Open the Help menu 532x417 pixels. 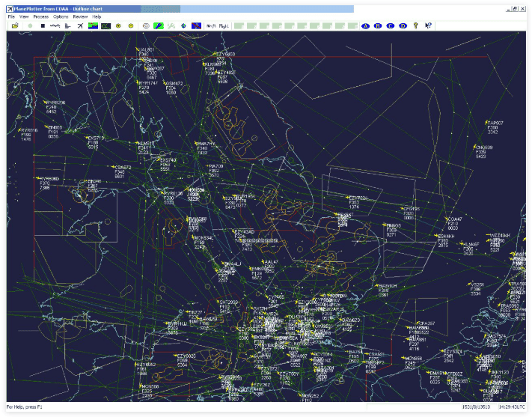coord(97,16)
